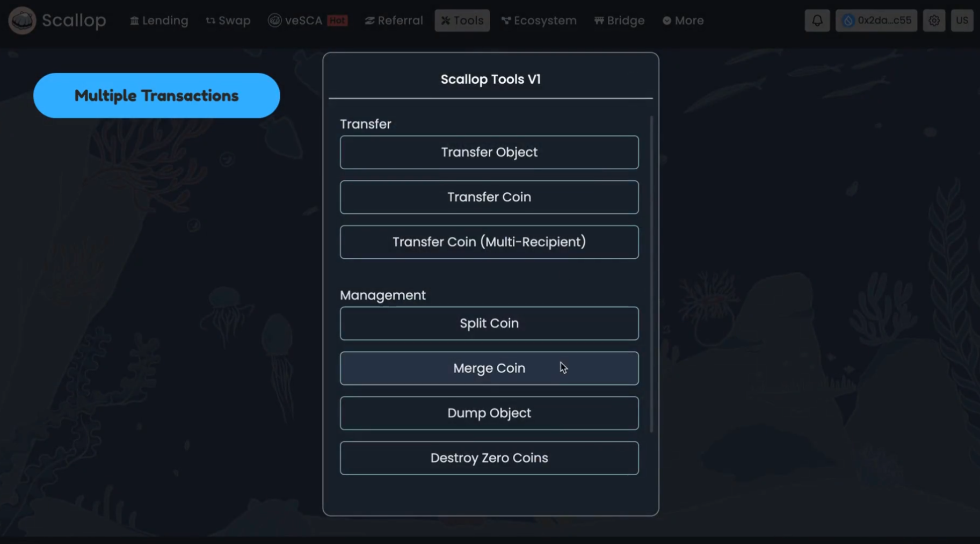Screen dimensions: 980x544
Task: Click the Ecosystem network icon
Action: (506, 21)
